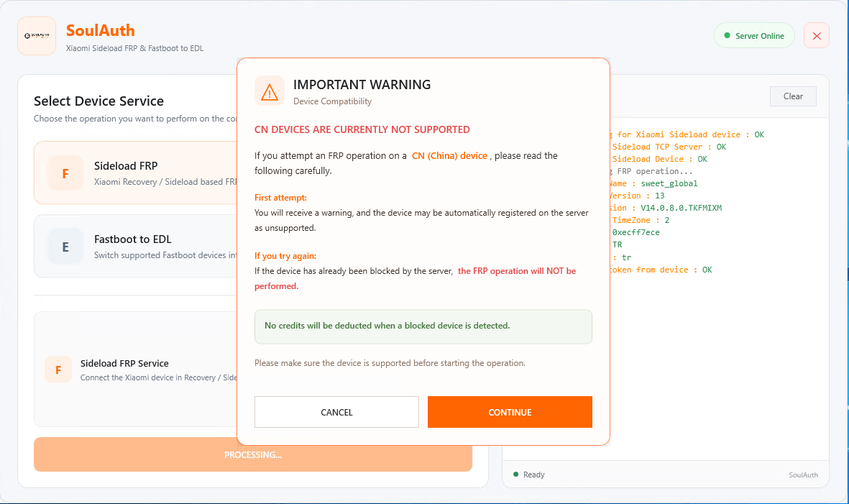Click log line 'for Xiaomi Sideload device : OK'

690,134
